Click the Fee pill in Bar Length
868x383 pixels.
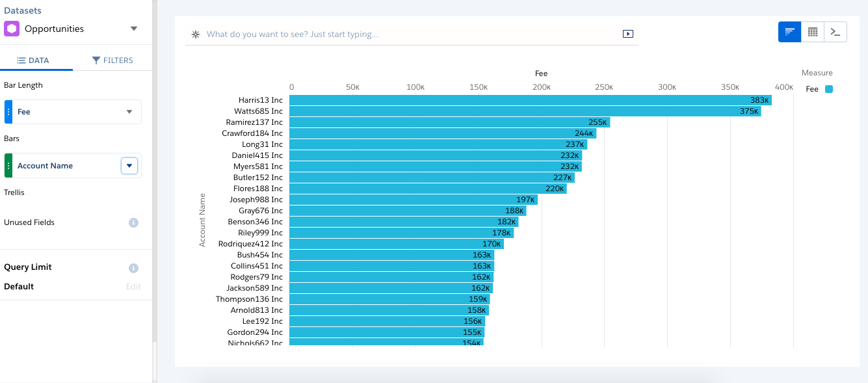73,112
